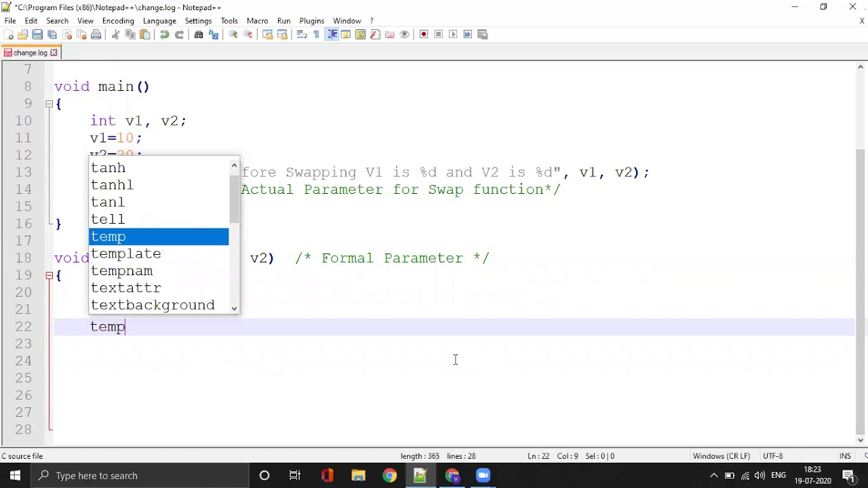Viewport: 868px width, 488px height.
Task: Select 'textbackground' autocomplete suggestion
Action: coord(159,305)
